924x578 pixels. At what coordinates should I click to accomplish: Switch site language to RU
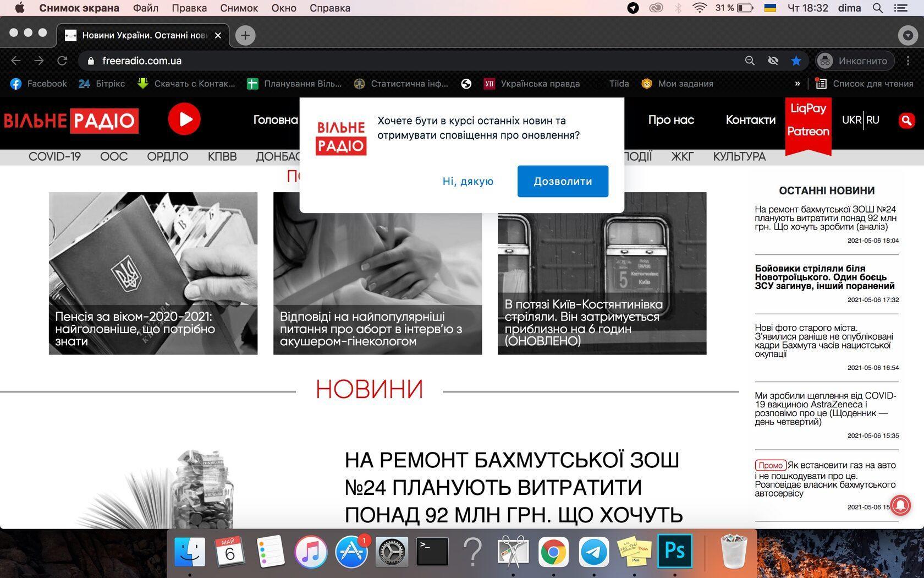pyautogui.click(x=873, y=120)
